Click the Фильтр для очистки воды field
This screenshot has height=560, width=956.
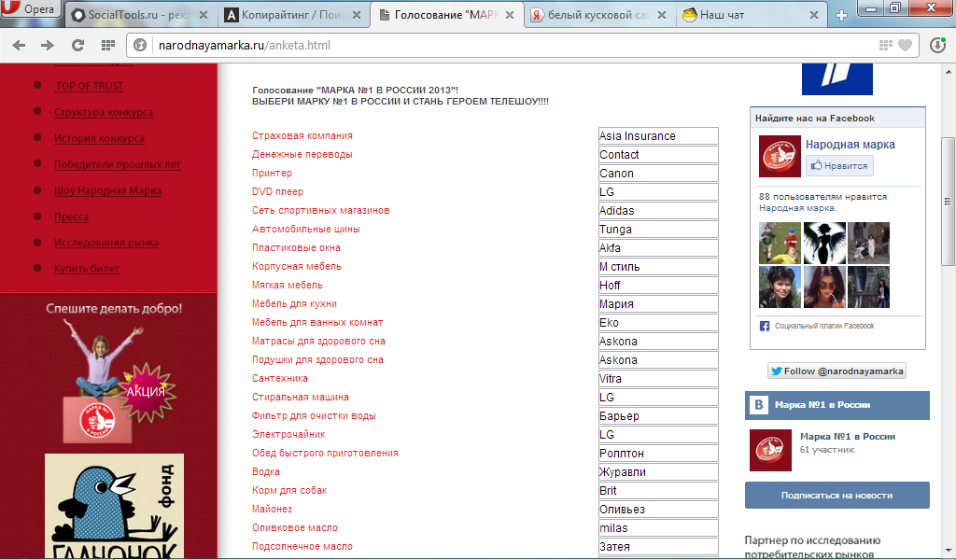point(658,416)
